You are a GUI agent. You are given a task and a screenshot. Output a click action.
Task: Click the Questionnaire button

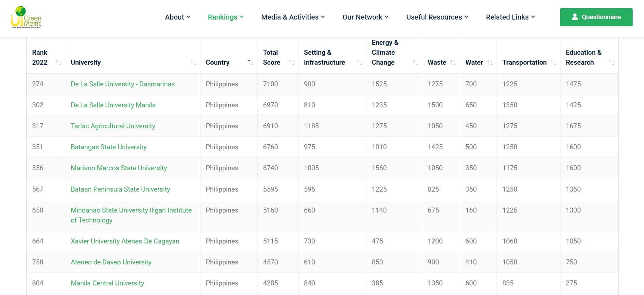(596, 17)
